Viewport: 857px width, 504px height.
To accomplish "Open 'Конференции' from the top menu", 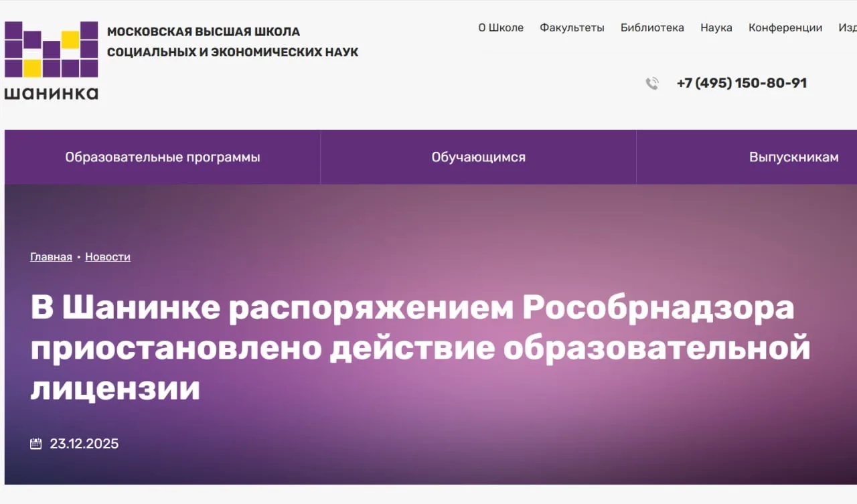I will pyautogui.click(x=785, y=27).
